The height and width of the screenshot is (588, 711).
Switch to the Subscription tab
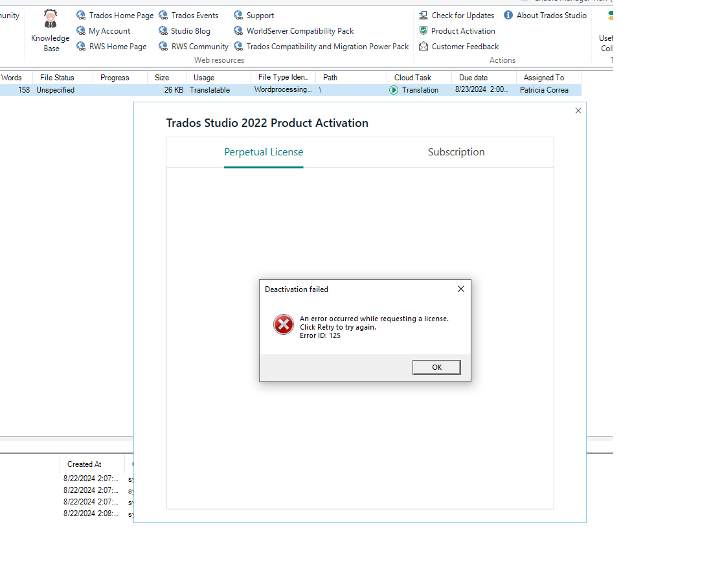[456, 152]
